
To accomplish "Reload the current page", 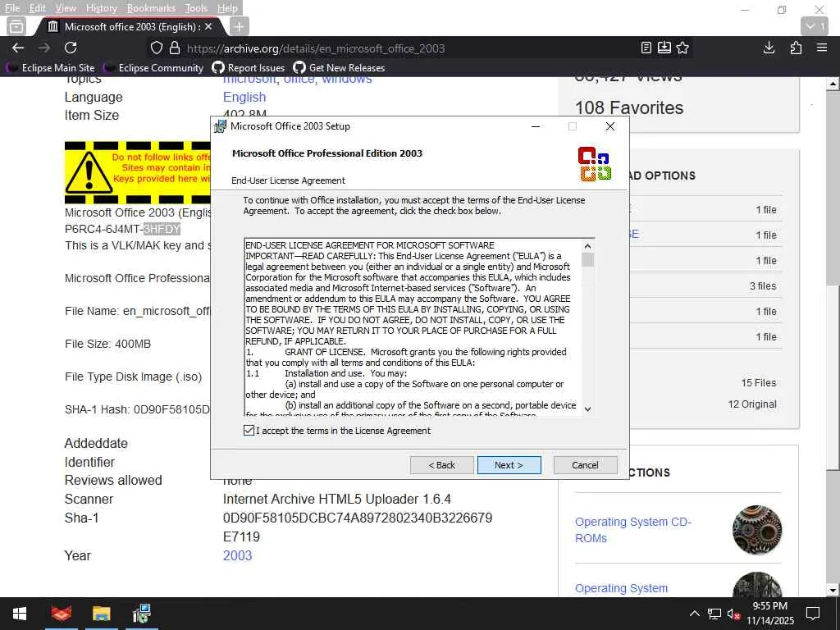I will click(71, 48).
